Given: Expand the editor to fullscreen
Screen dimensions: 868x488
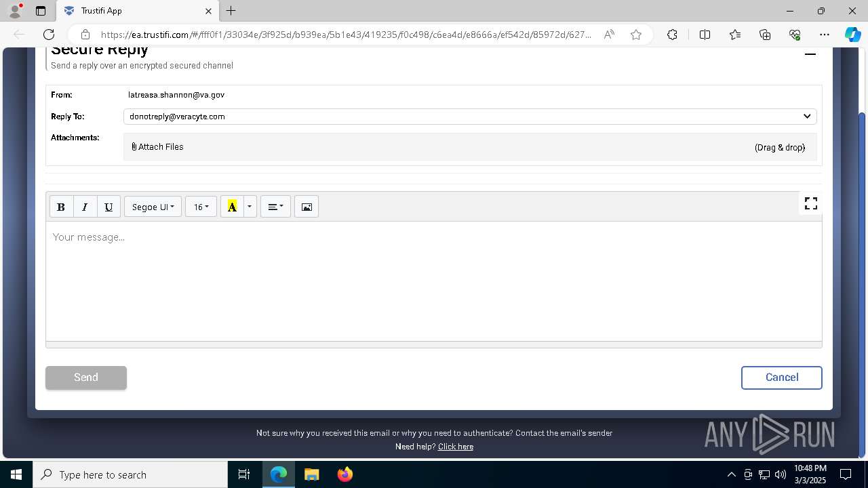Looking at the screenshot, I should click(810, 203).
